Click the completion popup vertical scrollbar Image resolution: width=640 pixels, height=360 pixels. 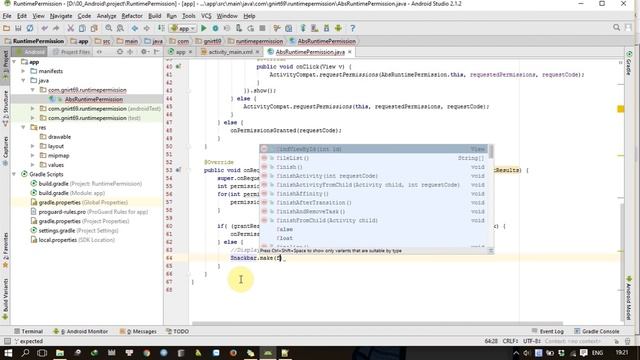[x=491, y=151]
